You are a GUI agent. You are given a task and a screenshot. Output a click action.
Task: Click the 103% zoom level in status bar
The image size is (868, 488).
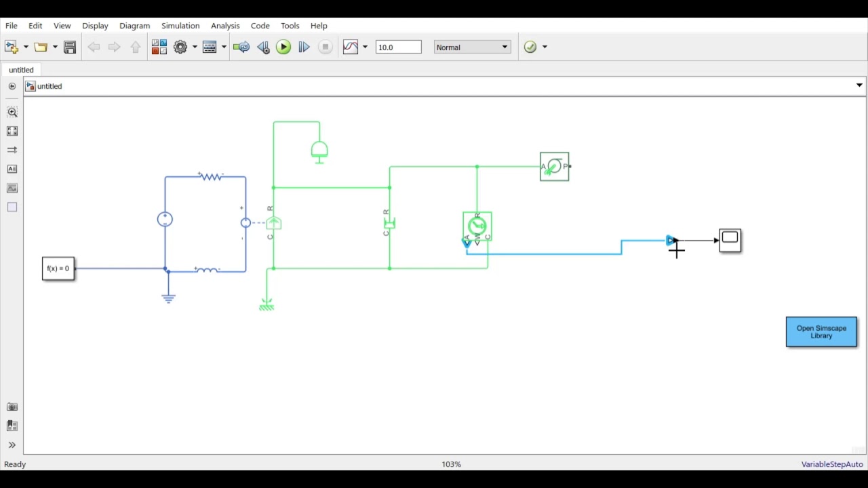(x=451, y=464)
